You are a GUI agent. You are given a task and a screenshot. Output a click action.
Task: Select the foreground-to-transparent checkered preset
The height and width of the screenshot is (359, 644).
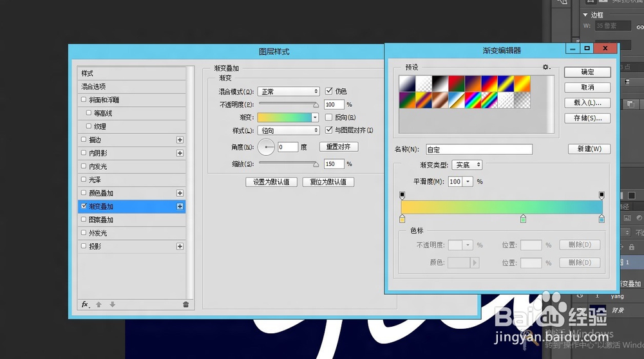coord(424,84)
